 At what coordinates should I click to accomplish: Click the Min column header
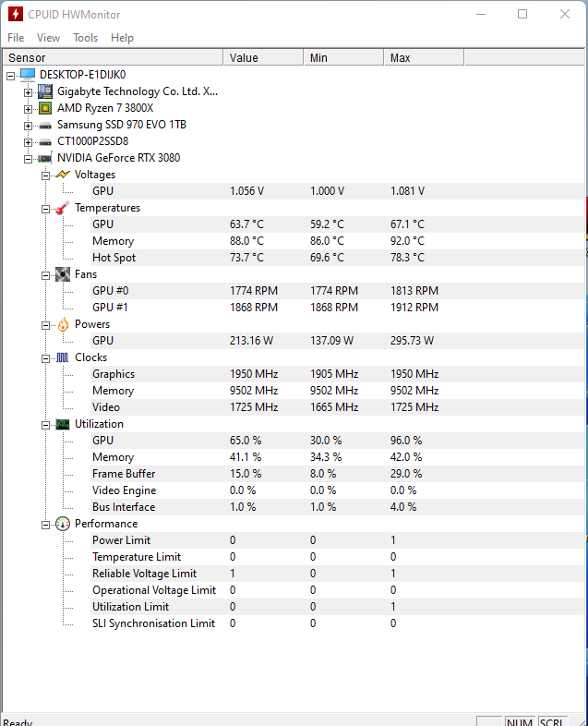point(343,58)
